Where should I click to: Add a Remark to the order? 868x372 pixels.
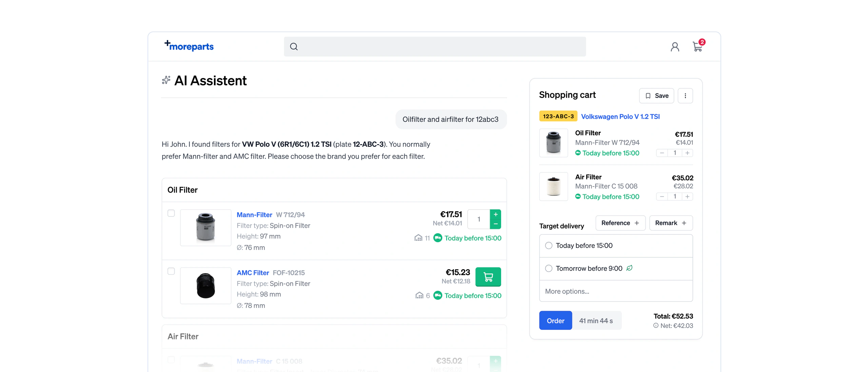pyautogui.click(x=671, y=223)
